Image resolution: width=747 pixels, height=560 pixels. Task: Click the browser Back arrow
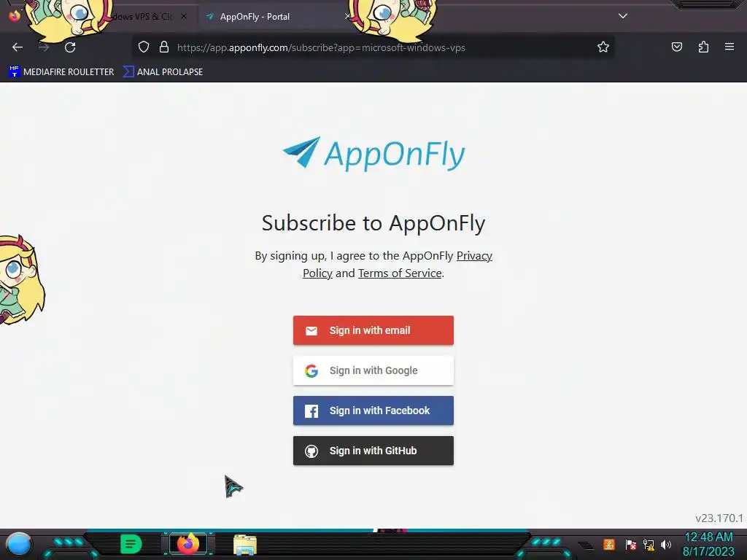point(18,47)
